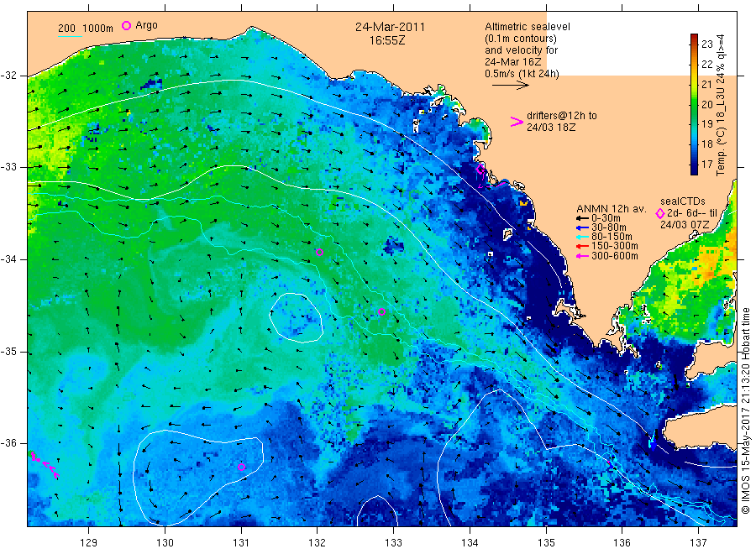Click the 20 label on temperature scale
Screen dimensions: 756x554
point(706,105)
